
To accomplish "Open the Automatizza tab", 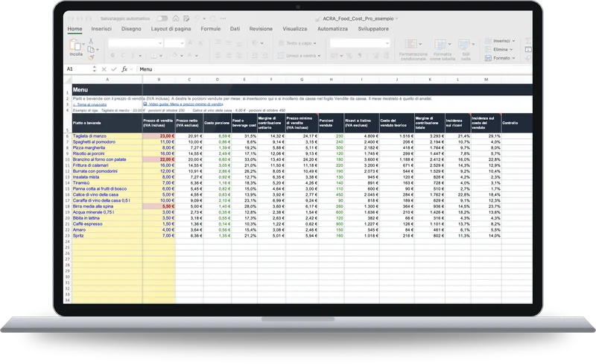I will pyautogui.click(x=332, y=28).
